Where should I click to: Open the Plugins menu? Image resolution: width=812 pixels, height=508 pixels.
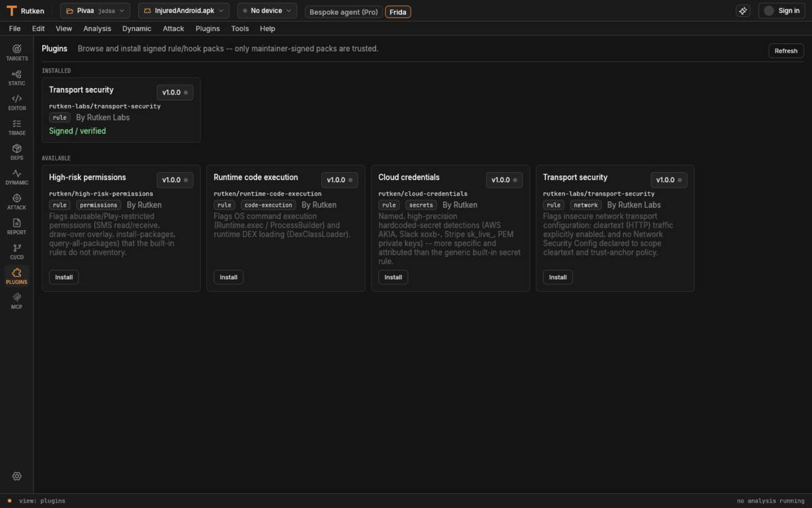[x=208, y=28]
